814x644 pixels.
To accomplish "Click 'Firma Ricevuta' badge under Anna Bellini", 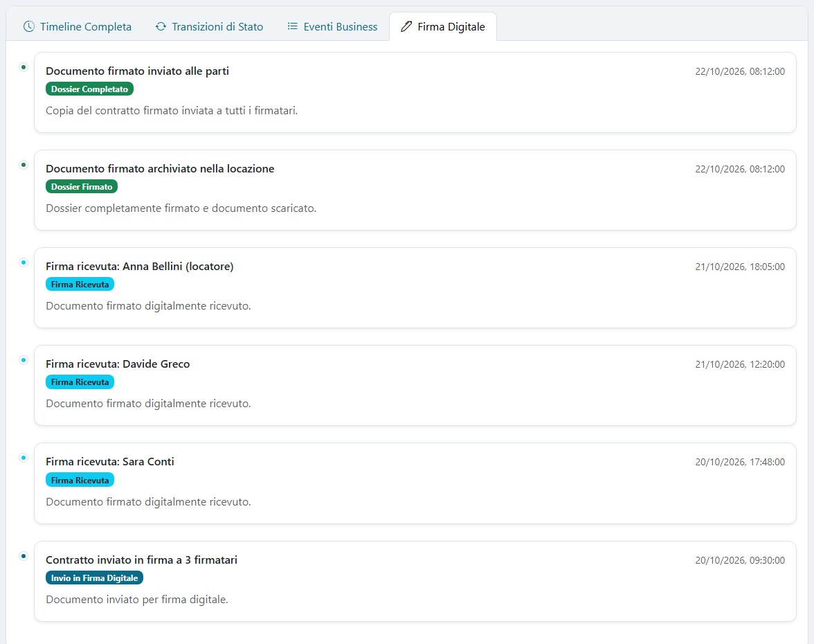I will click(80, 284).
